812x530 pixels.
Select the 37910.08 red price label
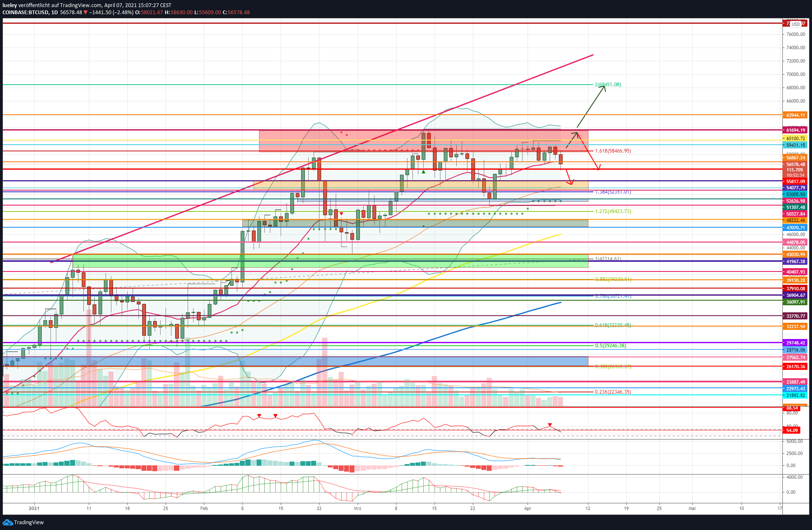click(795, 289)
